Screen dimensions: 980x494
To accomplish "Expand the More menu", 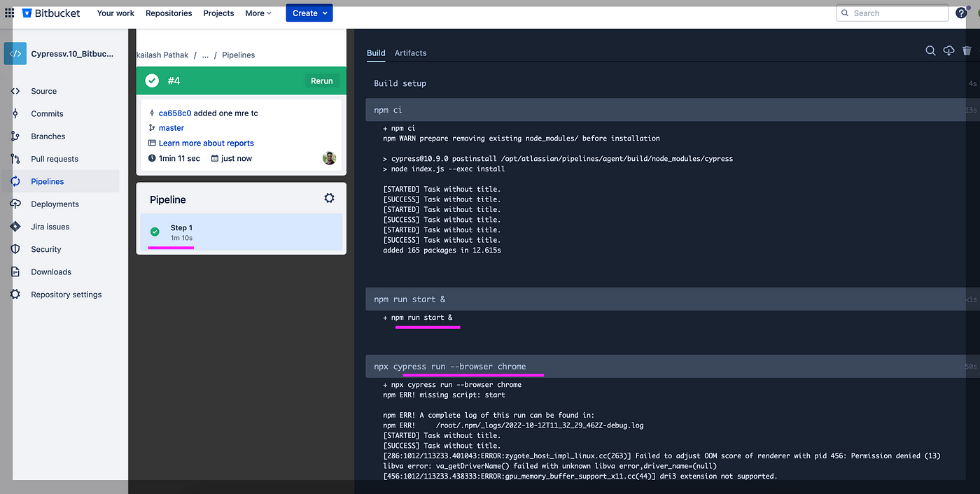I will [x=258, y=13].
